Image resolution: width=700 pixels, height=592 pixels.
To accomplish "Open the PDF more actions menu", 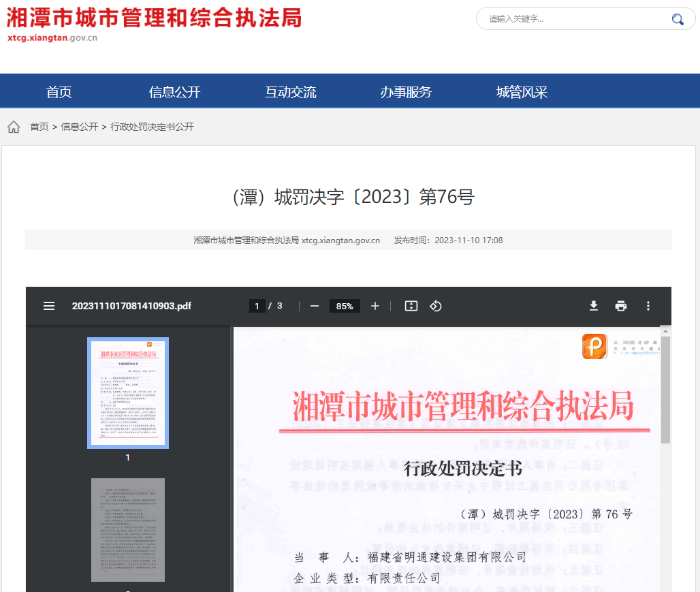I will point(648,306).
